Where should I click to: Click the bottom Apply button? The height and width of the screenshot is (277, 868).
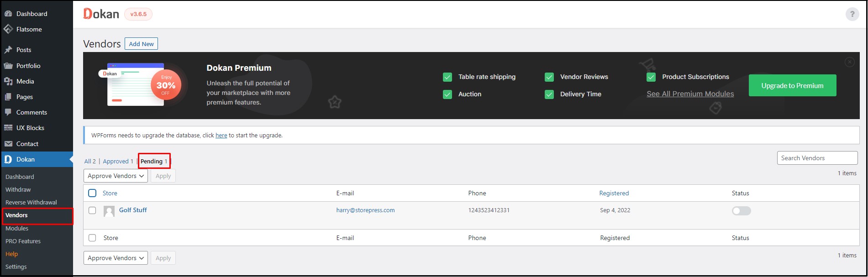click(163, 258)
